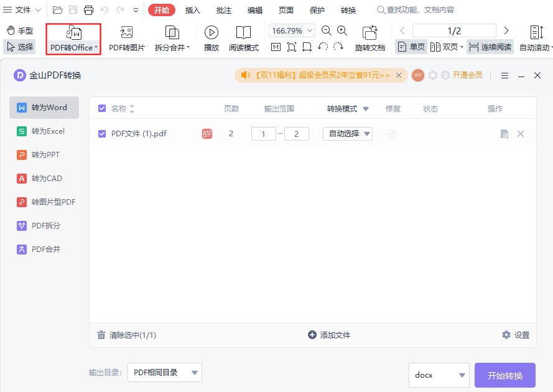Switch to the 开始 tab

(162, 10)
